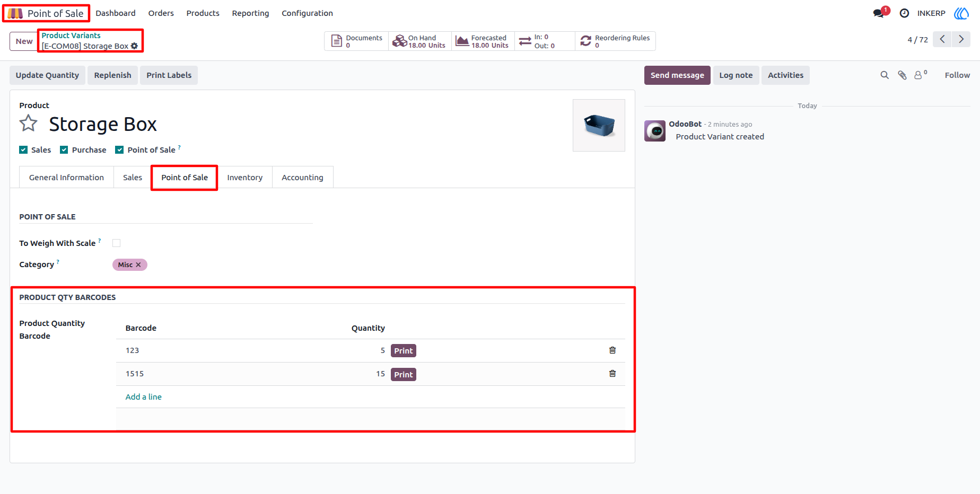Open the Configuration menu

pos(307,13)
